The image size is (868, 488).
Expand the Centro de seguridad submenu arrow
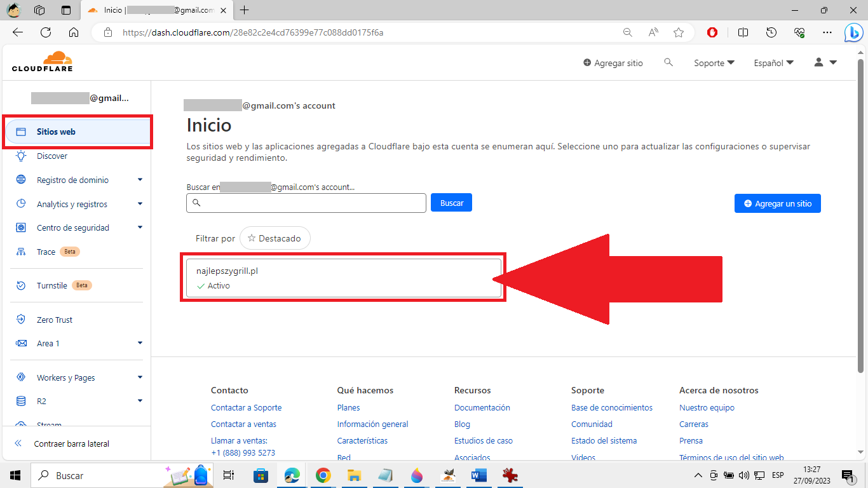coord(140,227)
